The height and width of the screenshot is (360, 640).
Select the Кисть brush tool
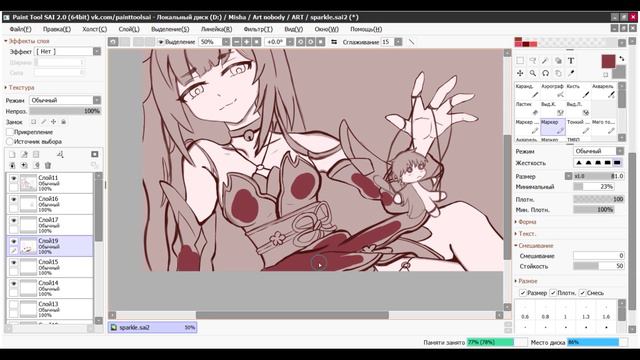[578, 91]
